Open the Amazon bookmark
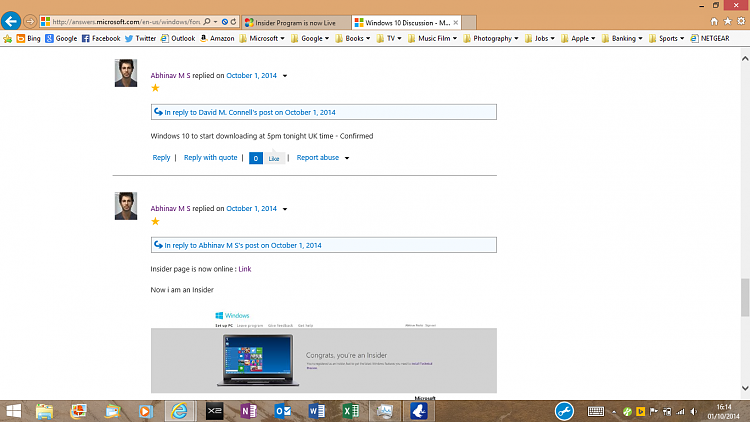This screenshot has height=422, width=750. point(217,38)
